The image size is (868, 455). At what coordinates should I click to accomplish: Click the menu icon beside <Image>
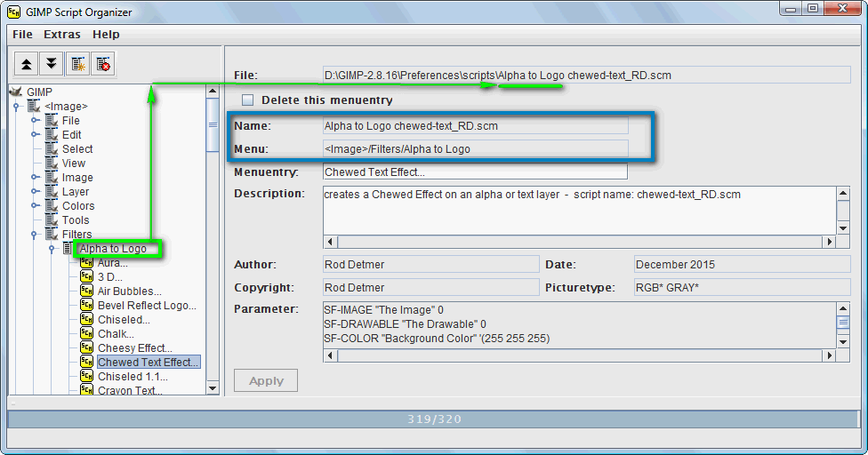35,106
